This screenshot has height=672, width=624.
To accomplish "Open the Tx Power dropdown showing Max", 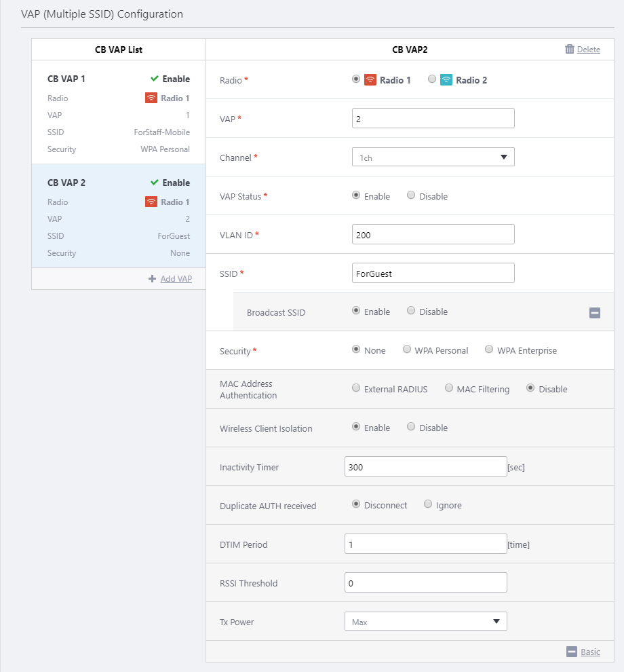I will coord(426,621).
